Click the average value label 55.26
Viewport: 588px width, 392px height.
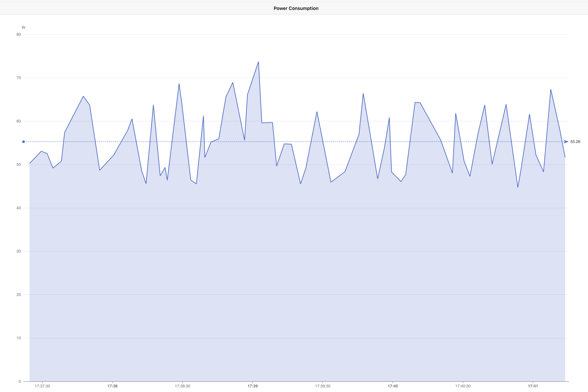[575, 142]
